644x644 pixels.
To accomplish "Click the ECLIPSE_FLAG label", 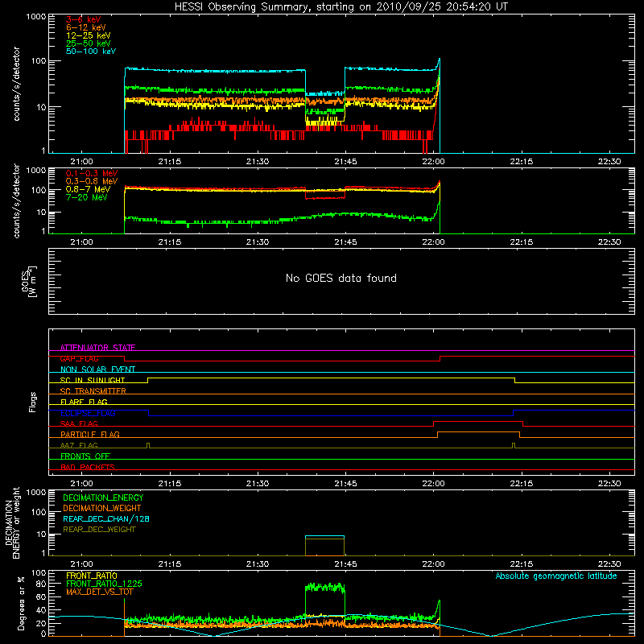I will click(x=88, y=413).
